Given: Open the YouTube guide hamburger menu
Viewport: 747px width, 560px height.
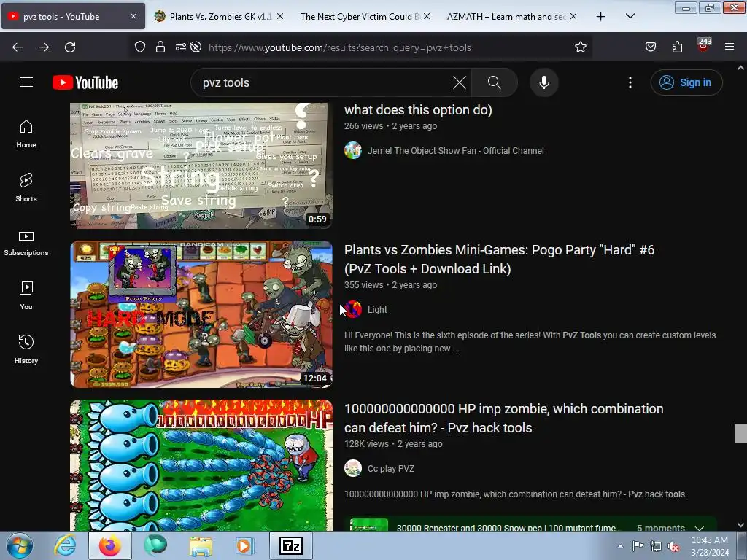Looking at the screenshot, I should click(x=26, y=82).
